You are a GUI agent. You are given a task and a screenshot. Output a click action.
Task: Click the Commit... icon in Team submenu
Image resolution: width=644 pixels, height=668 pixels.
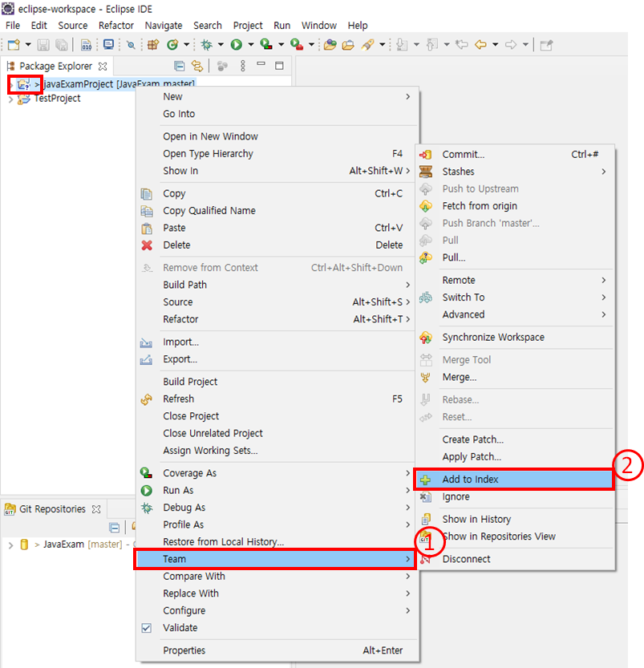(426, 155)
